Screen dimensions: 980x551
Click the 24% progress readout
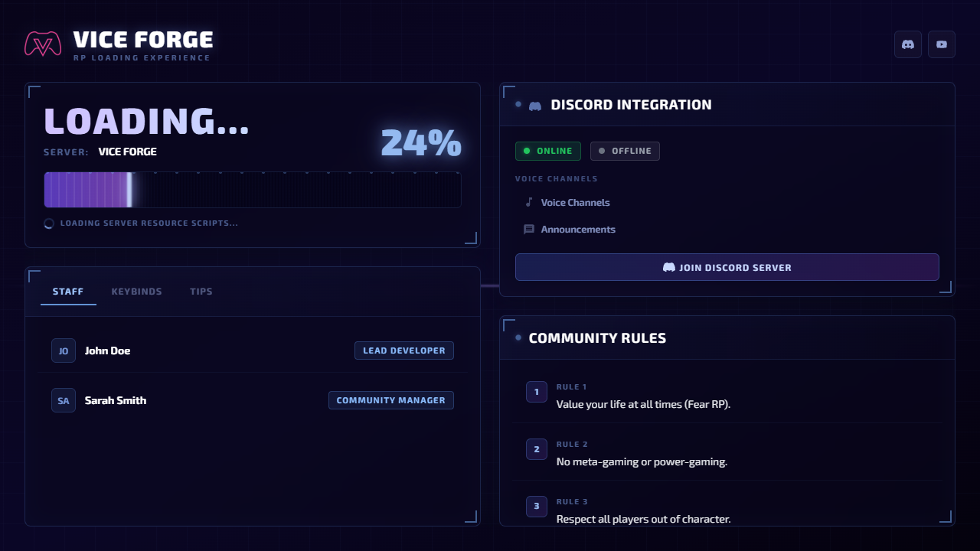(421, 142)
